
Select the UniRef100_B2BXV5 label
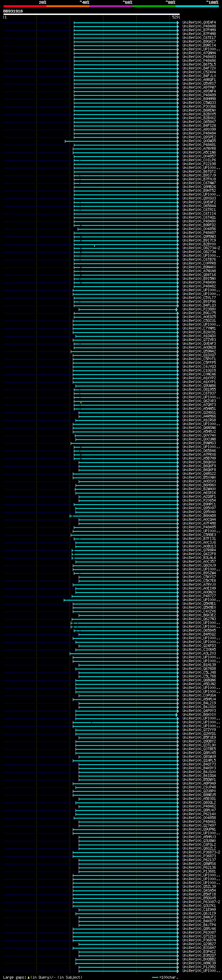click(199, 114)
